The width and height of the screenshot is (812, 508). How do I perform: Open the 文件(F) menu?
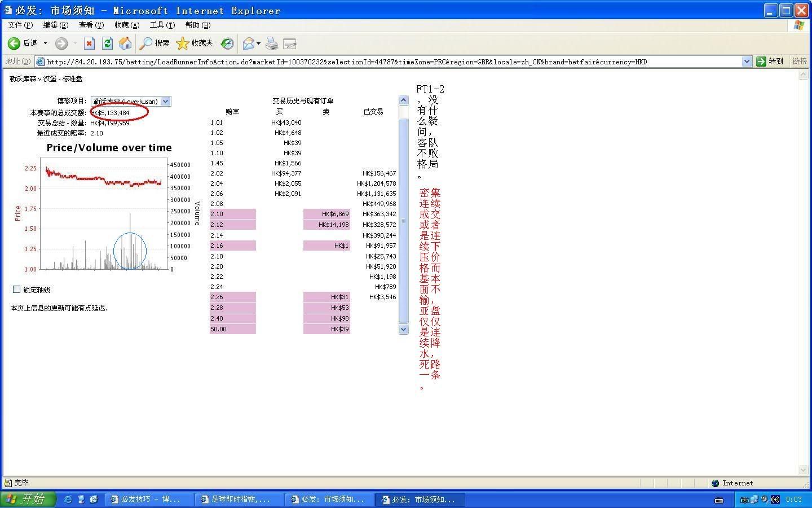pos(20,25)
